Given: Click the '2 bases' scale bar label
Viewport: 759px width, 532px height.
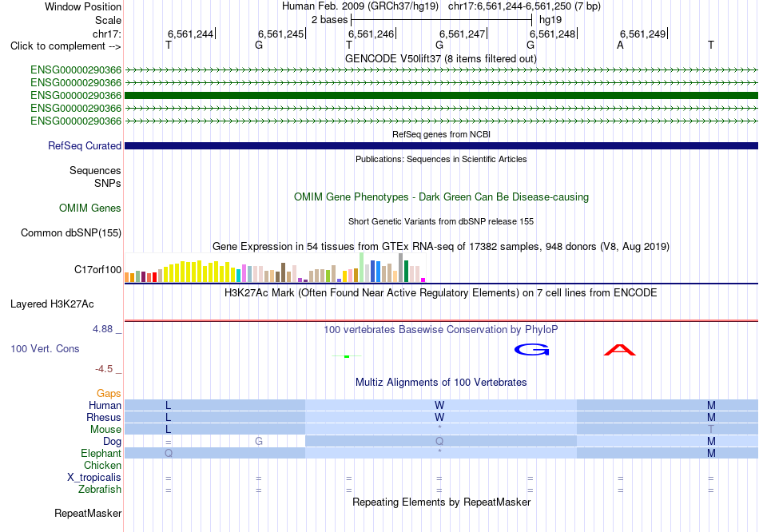Looking at the screenshot, I should [x=329, y=20].
